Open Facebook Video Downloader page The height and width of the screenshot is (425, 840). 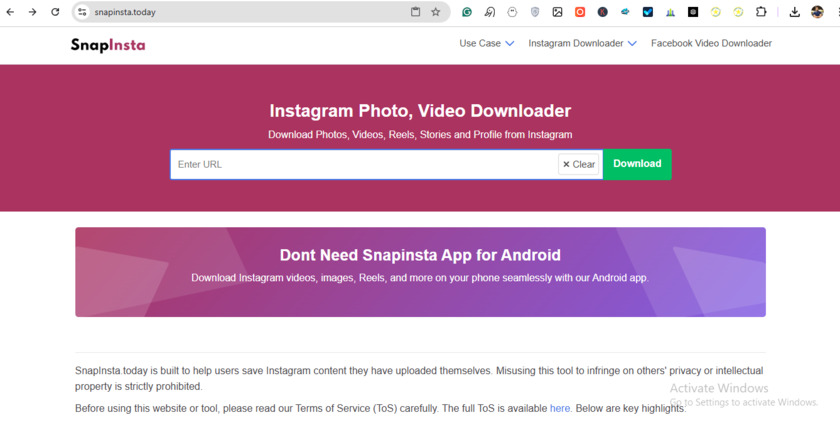(x=711, y=43)
